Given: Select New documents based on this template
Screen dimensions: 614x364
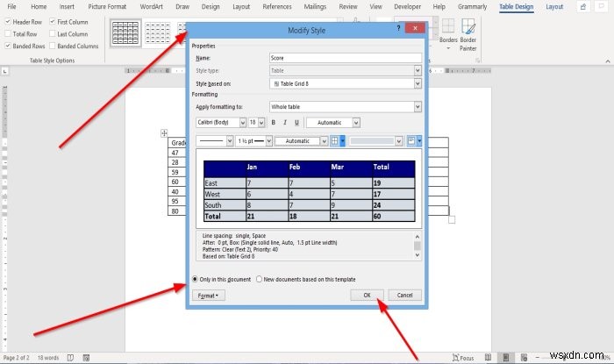Looking at the screenshot, I should [259, 279].
